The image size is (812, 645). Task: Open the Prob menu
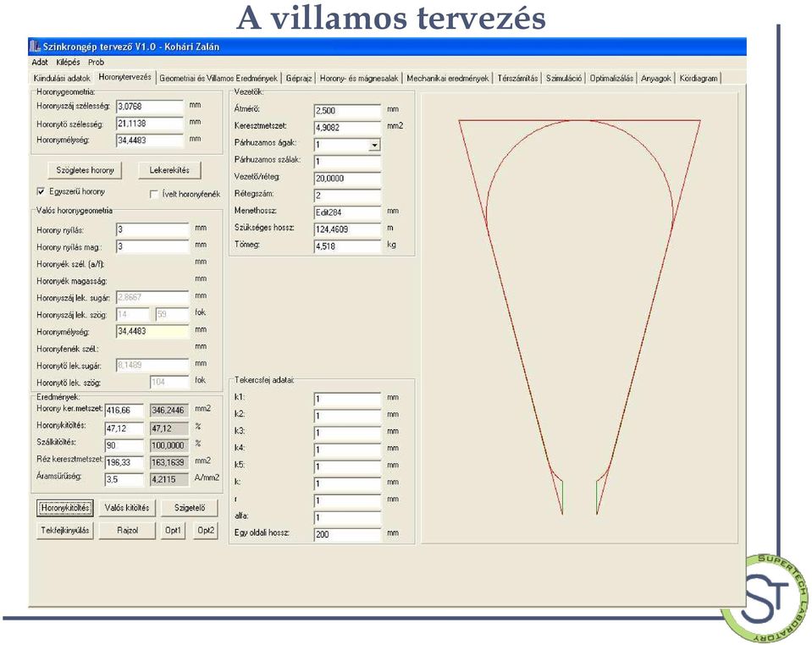click(96, 62)
